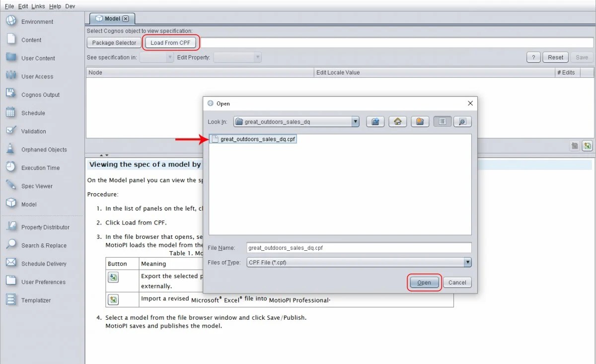596x364 pixels.
Task: Go up one folder level in Open dialog
Action: coord(375,121)
